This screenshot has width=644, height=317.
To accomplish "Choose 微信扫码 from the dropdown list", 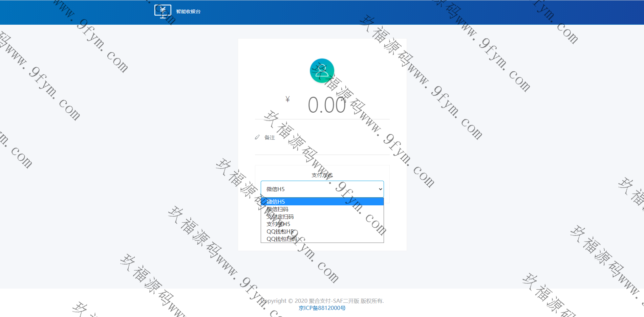I will tap(278, 209).
